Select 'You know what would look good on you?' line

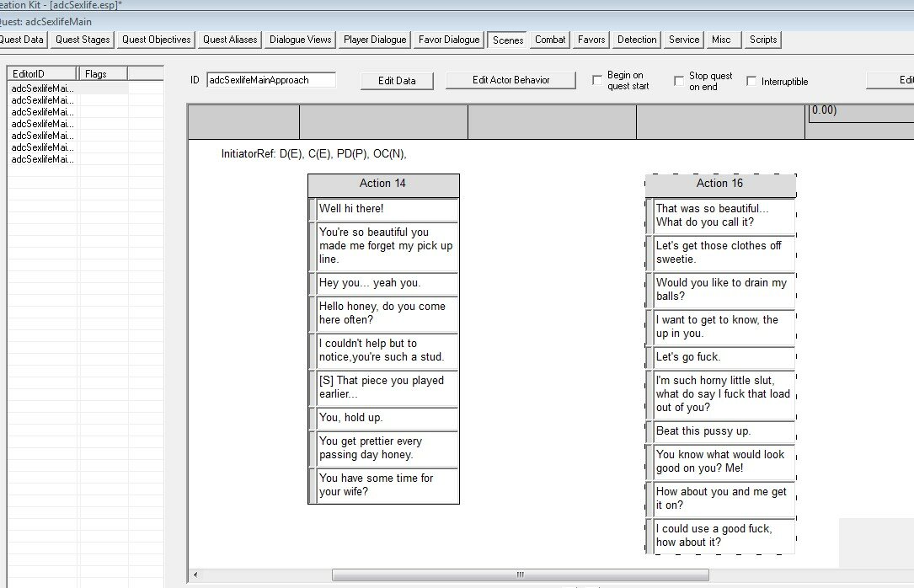[x=724, y=462]
